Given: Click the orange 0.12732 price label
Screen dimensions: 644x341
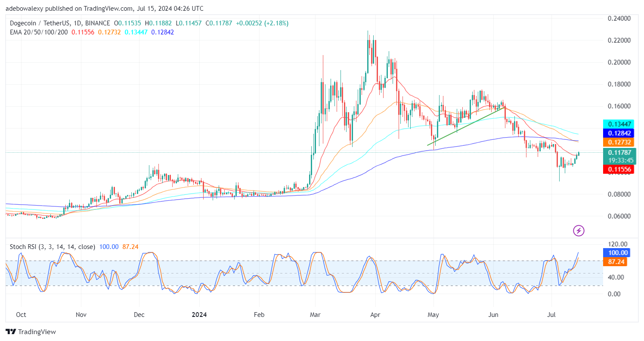Looking at the screenshot, I should click(x=619, y=142).
